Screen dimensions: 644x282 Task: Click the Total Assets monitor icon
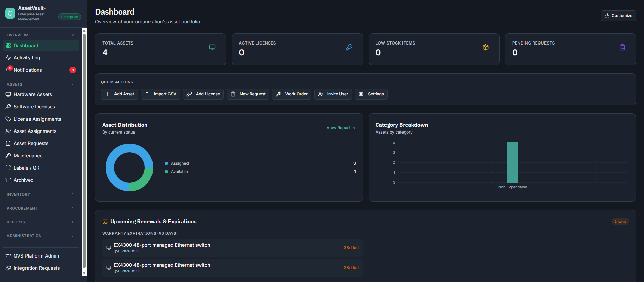[x=212, y=47]
